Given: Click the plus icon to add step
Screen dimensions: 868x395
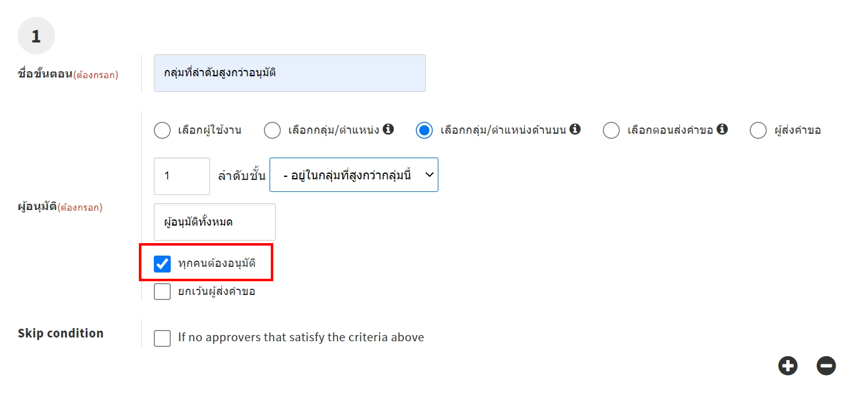Looking at the screenshot, I should point(788,366).
